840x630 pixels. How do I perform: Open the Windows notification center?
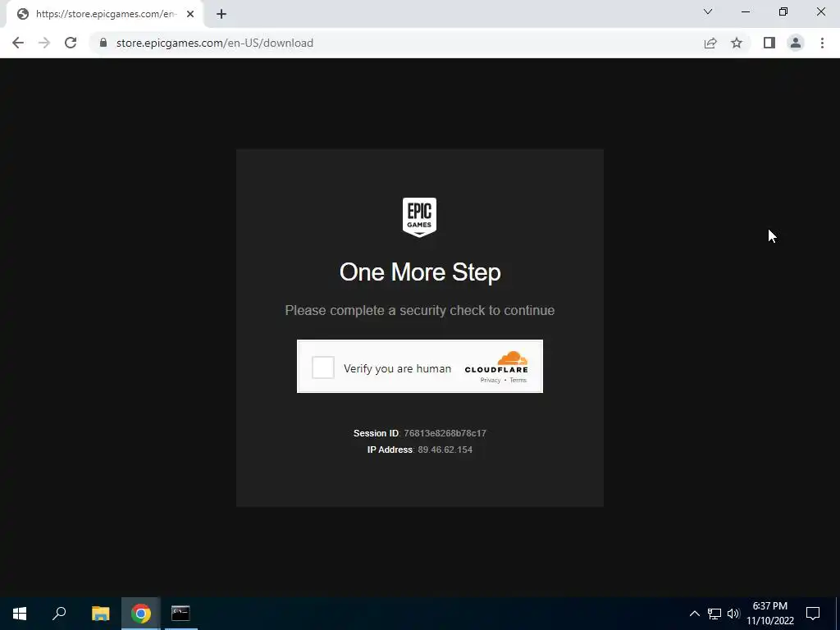(x=813, y=614)
